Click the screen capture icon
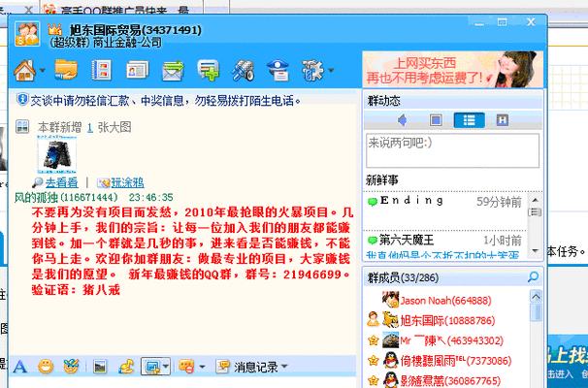Viewport: 588px width, 388px height. [x=152, y=367]
